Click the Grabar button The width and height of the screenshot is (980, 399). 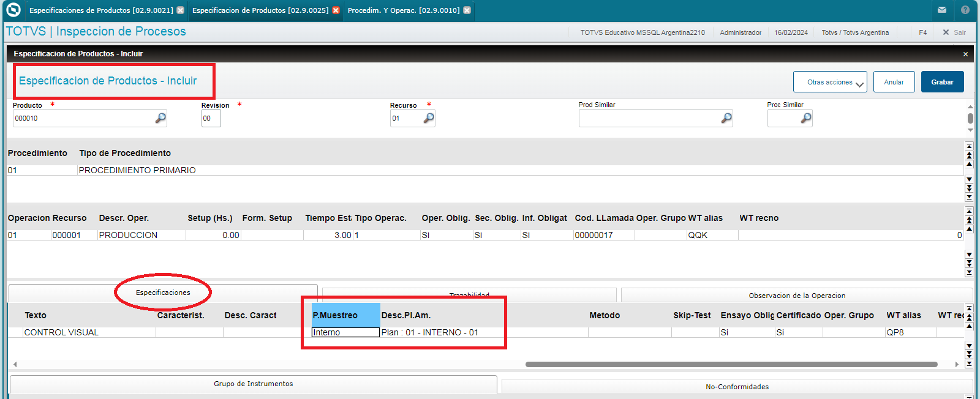pos(942,82)
